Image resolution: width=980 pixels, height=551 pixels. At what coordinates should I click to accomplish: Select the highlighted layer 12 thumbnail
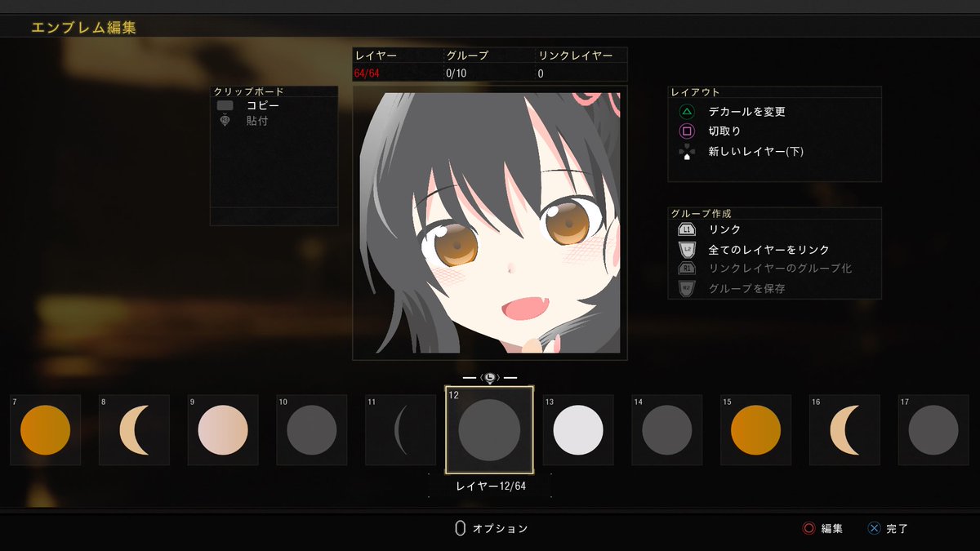(x=489, y=430)
